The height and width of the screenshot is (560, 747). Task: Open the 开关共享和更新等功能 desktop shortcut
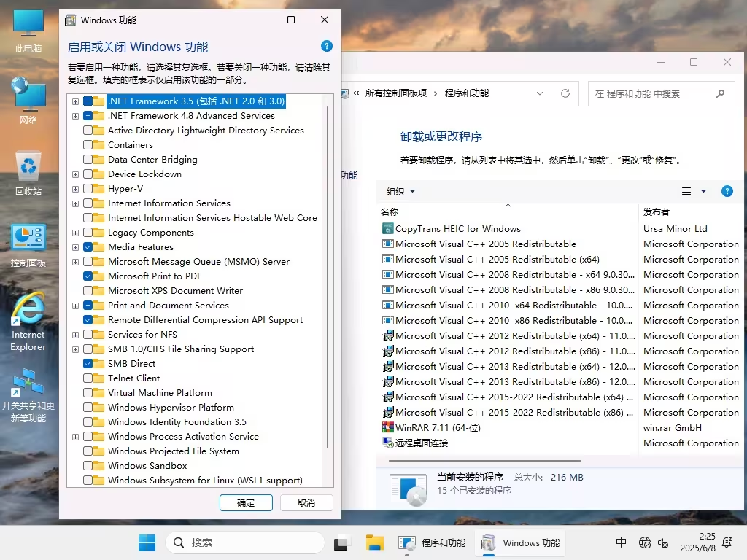28,395
